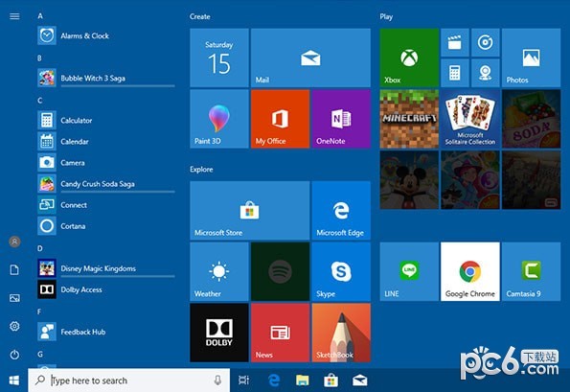Jump via the letter C header
Viewport: 570px width, 392px height.
pyautogui.click(x=39, y=101)
